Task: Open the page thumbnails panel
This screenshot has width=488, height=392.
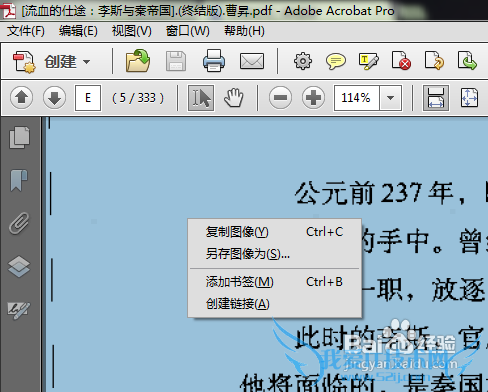Action: coord(19,137)
